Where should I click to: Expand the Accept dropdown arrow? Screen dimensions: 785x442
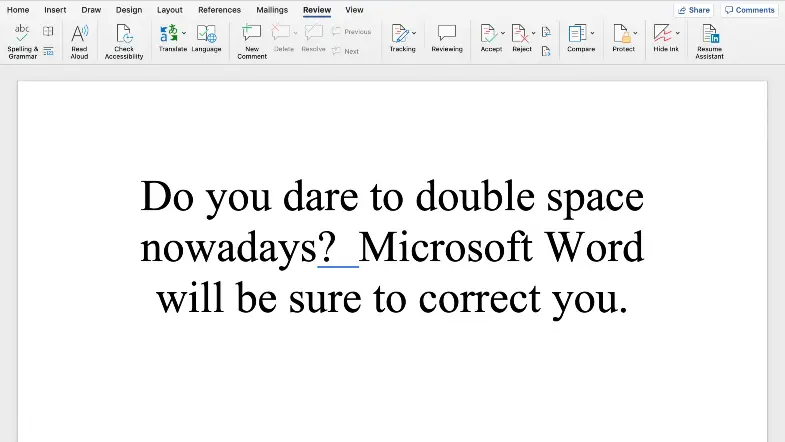tap(503, 33)
